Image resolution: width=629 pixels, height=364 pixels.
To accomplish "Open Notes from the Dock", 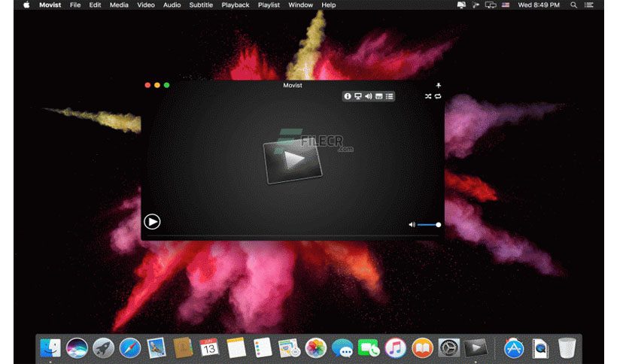I will coord(236,347).
